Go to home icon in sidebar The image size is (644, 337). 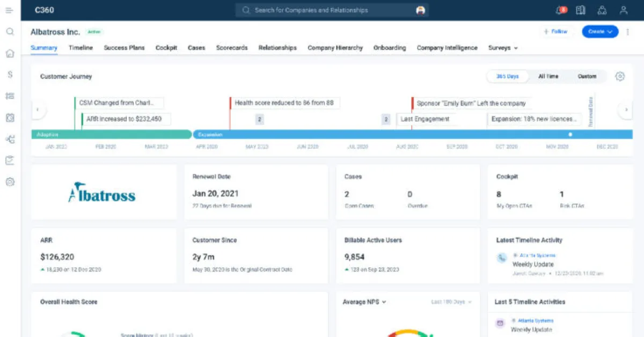[10, 53]
